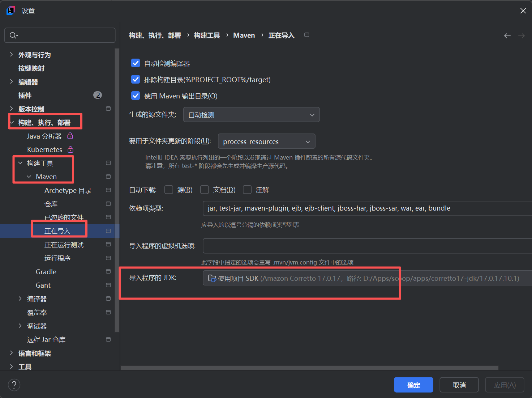Click the project icon on 运行程序 row
The width and height of the screenshot is (532, 398).
point(108,258)
